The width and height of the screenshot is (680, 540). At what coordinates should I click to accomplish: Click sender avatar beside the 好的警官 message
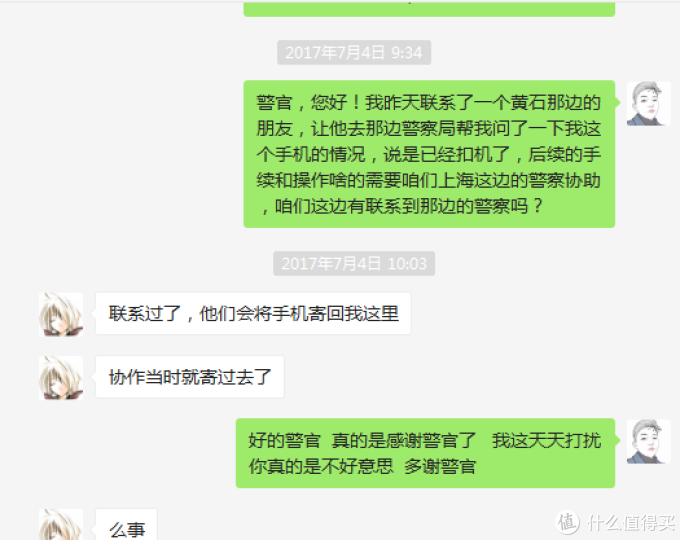[x=648, y=441]
